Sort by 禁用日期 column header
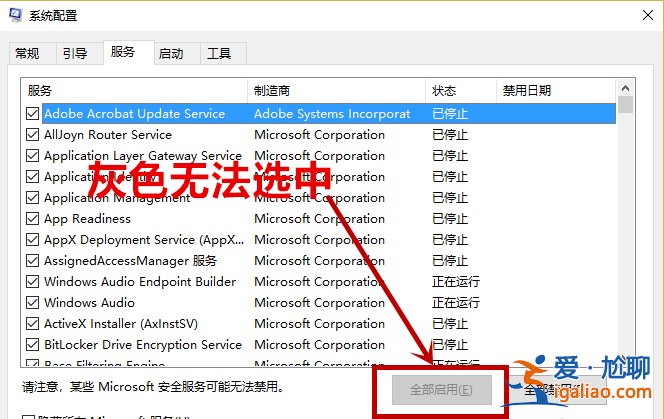The image size is (664, 419). click(x=556, y=90)
